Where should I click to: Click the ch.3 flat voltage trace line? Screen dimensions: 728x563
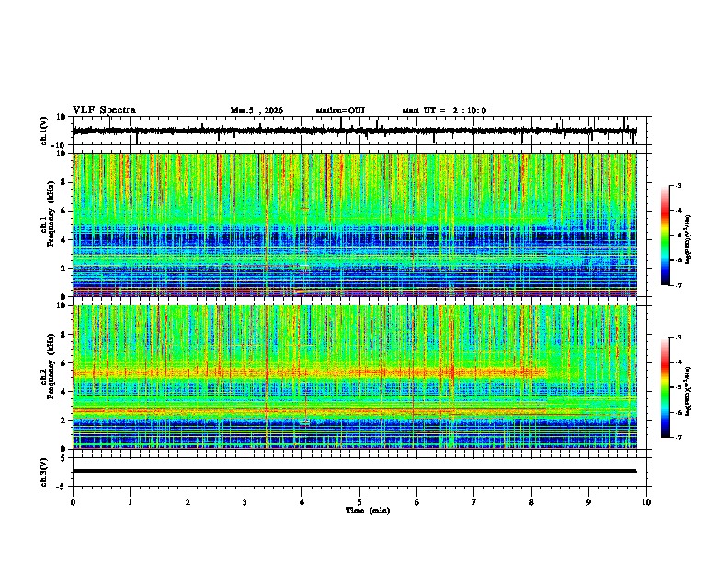(354, 471)
